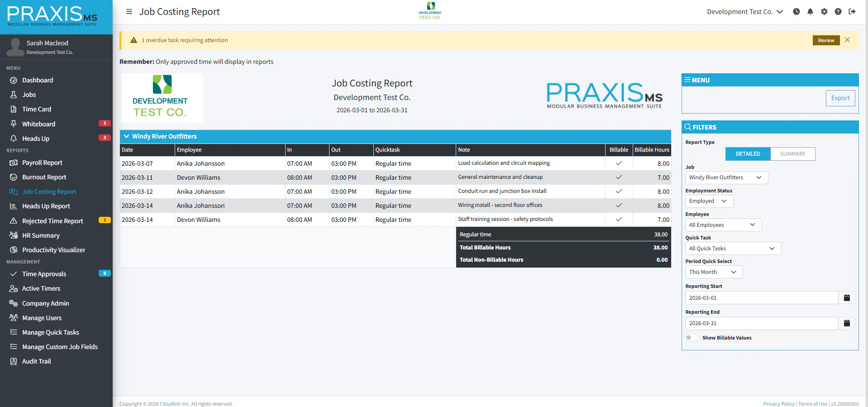Click the Review button in alert

[x=826, y=40]
